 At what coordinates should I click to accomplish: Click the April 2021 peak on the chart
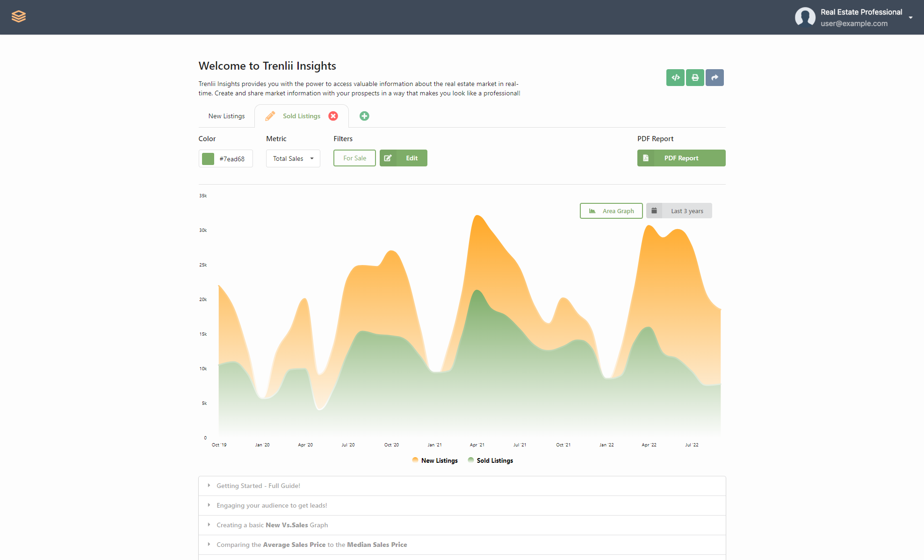[477, 216]
